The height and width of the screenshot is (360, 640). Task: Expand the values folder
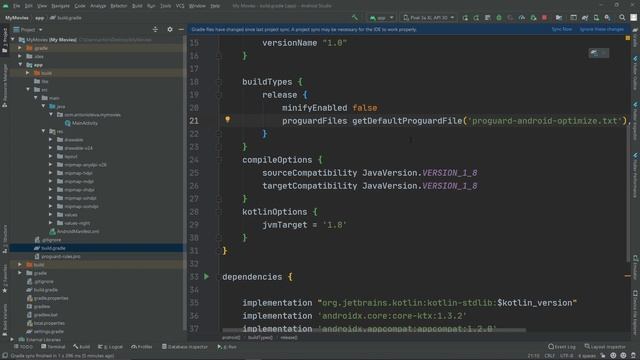[51, 214]
